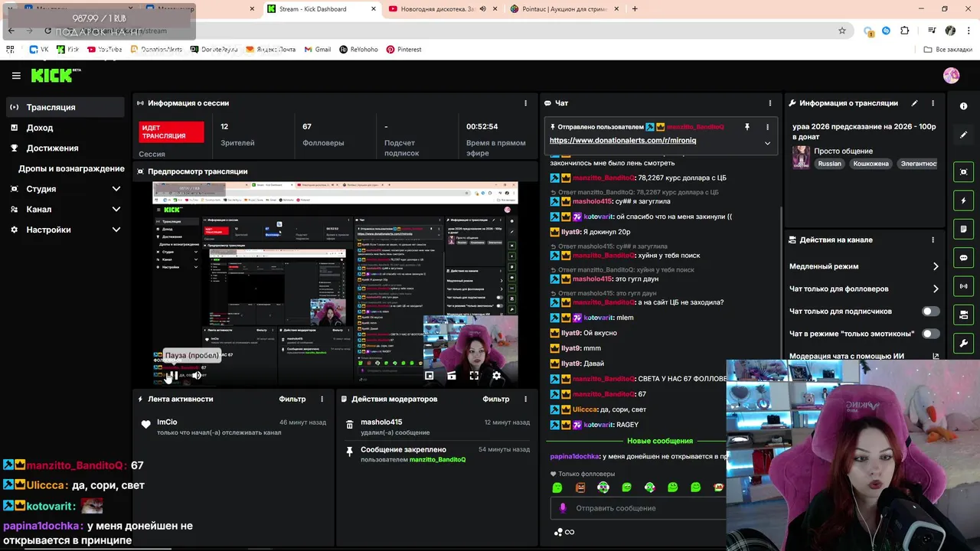Open the hamburger menu next to KICK logo
This screenshot has height=551, width=980.
(16, 75)
